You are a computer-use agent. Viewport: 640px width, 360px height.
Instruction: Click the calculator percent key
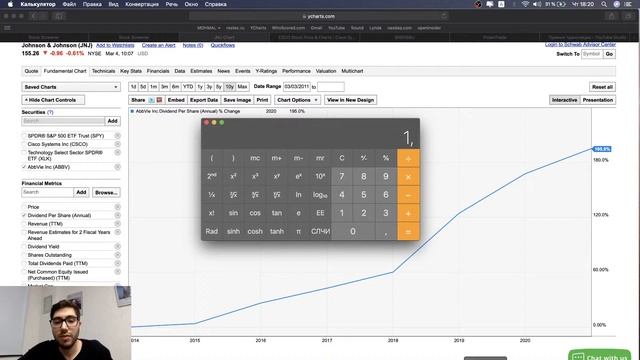385,158
